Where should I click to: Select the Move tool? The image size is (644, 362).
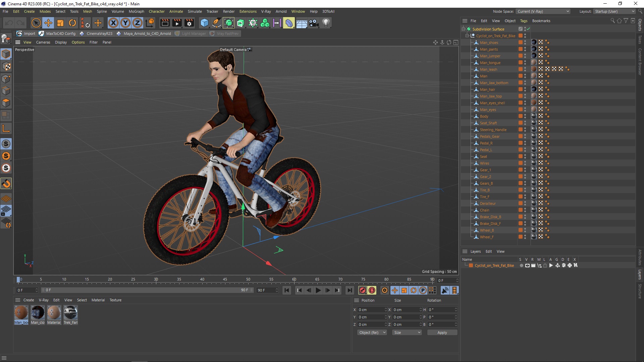48,23
